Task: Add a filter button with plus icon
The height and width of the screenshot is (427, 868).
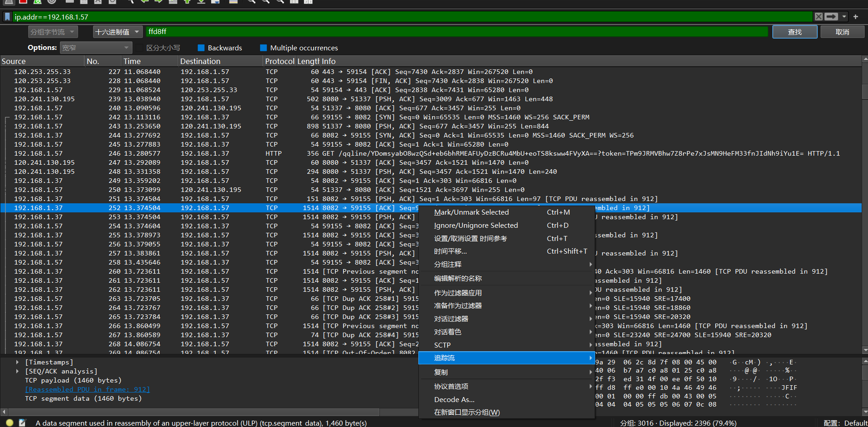Action: 856,17
